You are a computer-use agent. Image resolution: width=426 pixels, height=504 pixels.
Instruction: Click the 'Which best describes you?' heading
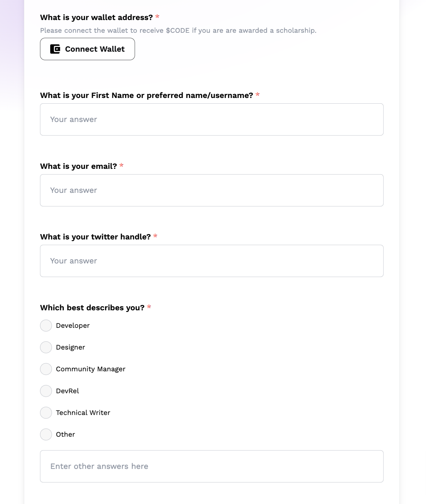pyautogui.click(x=92, y=308)
